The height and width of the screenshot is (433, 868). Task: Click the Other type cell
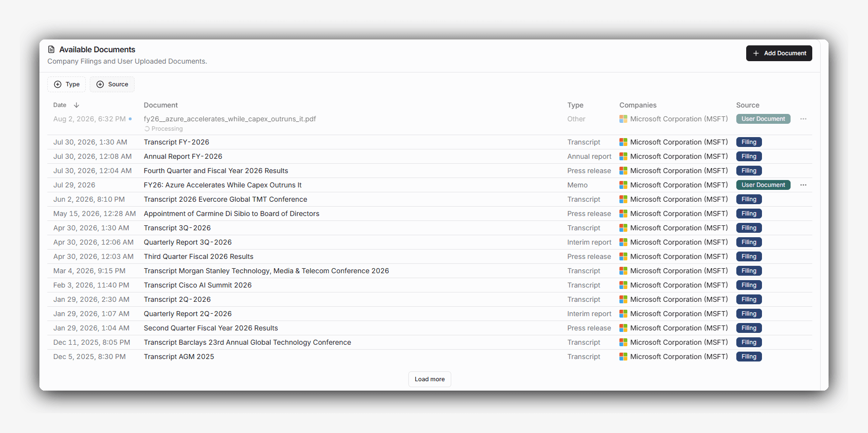[576, 119]
